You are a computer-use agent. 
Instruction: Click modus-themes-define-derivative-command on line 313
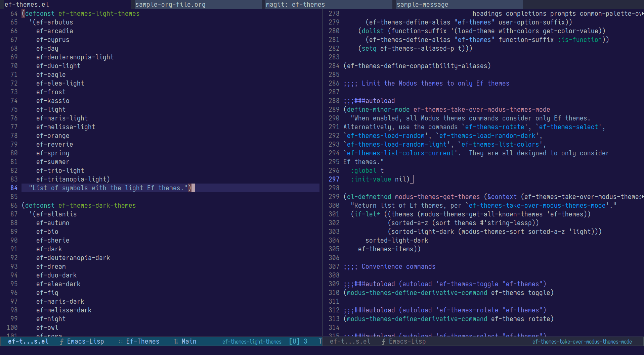tap(417, 319)
